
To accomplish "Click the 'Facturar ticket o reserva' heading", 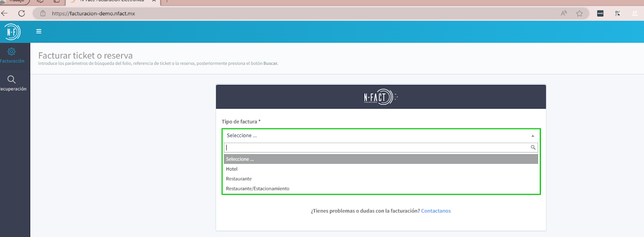I will tap(85, 56).
